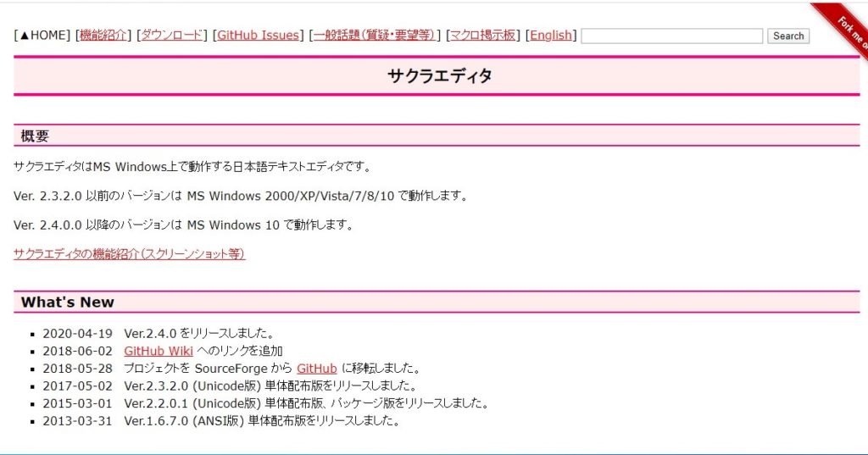Switch to the English version link
The image size is (868, 455).
551,36
